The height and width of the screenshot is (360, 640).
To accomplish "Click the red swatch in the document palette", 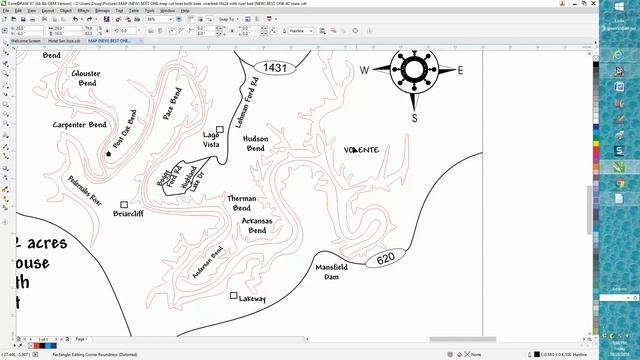I will tap(37, 346).
